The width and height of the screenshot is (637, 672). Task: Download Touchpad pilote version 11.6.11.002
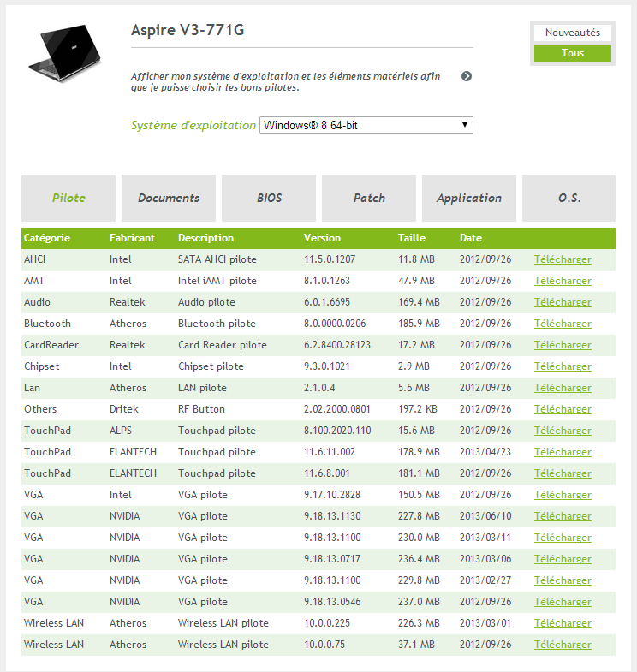(563, 453)
